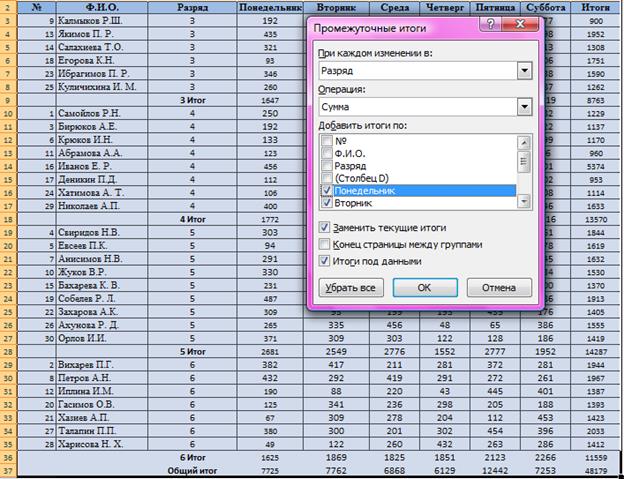Uncheck 'Итоги под данными' option
Image resolution: width=624 pixels, height=479 pixels.
tap(325, 260)
